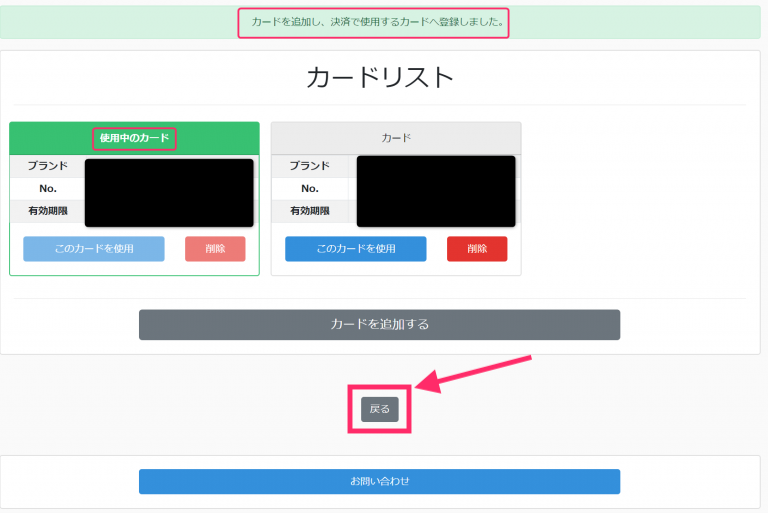Select the gray カード header of second card

coord(396,138)
